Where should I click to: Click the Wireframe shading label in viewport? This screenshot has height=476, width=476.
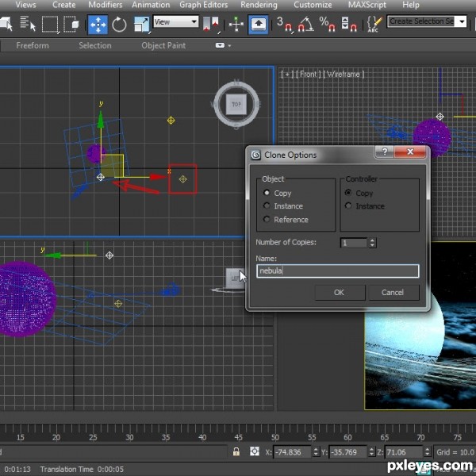pyautogui.click(x=344, y=75)
